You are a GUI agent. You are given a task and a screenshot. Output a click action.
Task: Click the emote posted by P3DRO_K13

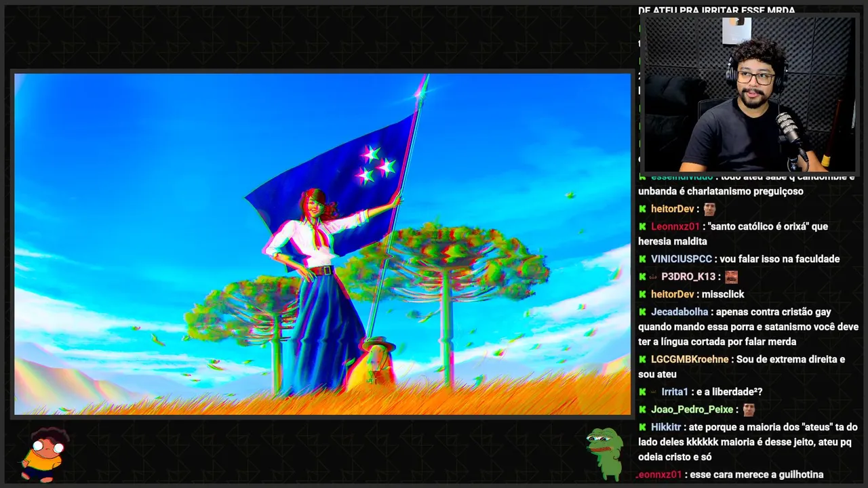click(x=731, y=277)
